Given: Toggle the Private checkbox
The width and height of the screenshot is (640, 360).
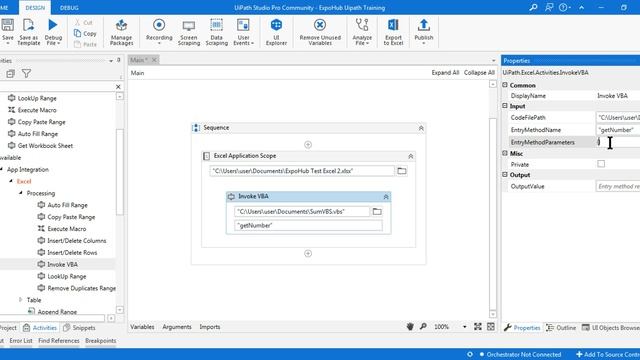Looking at the screenshot, I should pyautogui.click(x=601, y=164).
